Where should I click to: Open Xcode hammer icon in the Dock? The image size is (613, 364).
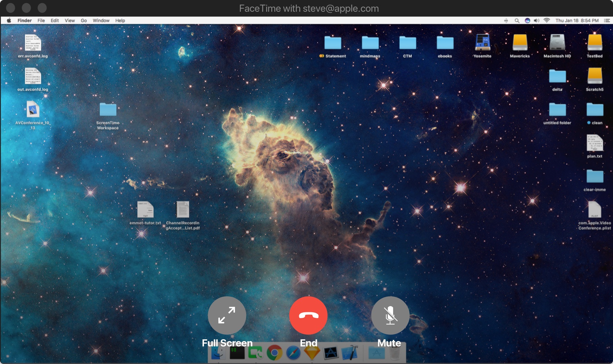coord(350,353)
